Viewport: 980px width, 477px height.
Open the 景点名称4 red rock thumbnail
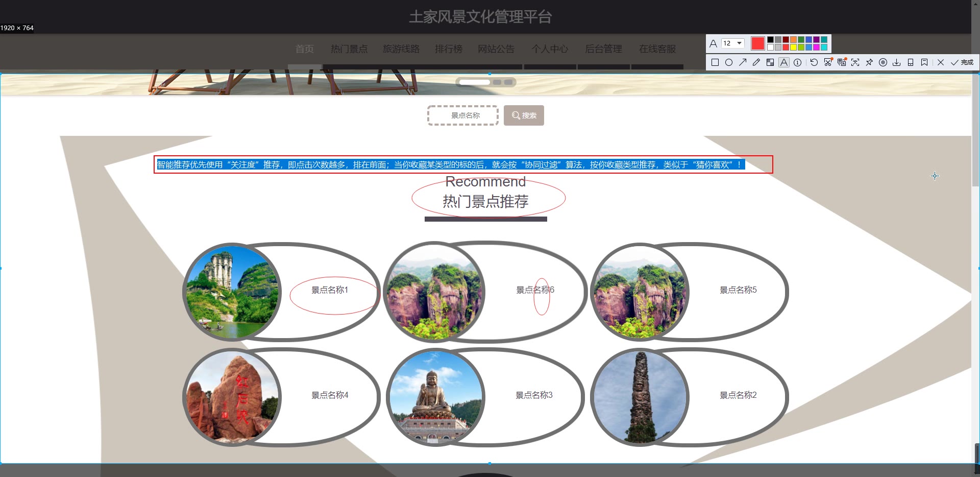[232, 397]
